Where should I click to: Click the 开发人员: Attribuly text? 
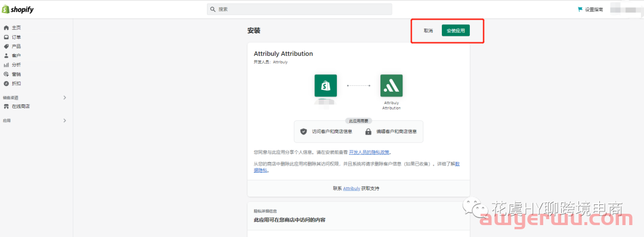tap(271, 63)
